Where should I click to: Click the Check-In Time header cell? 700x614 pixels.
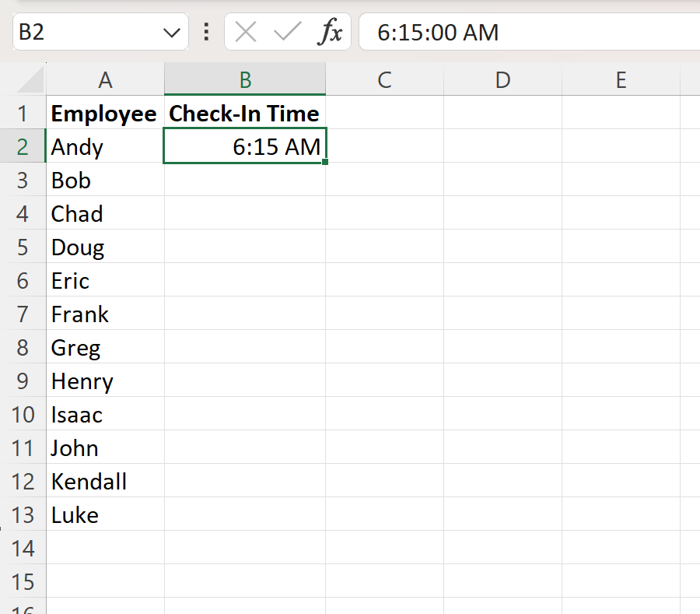tap(244, 113)
